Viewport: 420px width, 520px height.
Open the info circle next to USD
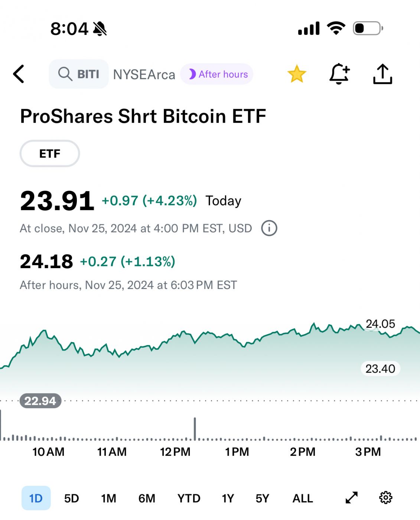[269, 228]
